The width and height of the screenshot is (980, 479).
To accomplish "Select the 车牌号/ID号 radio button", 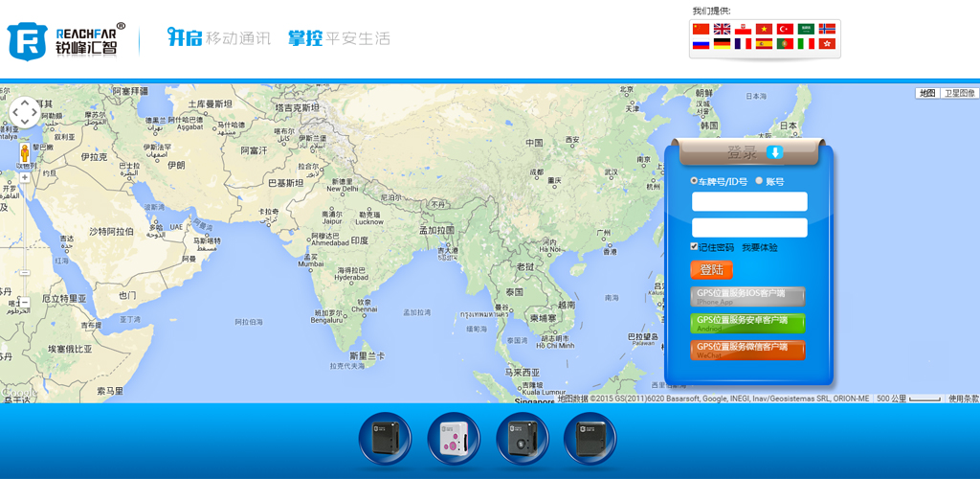I will 695,180.
